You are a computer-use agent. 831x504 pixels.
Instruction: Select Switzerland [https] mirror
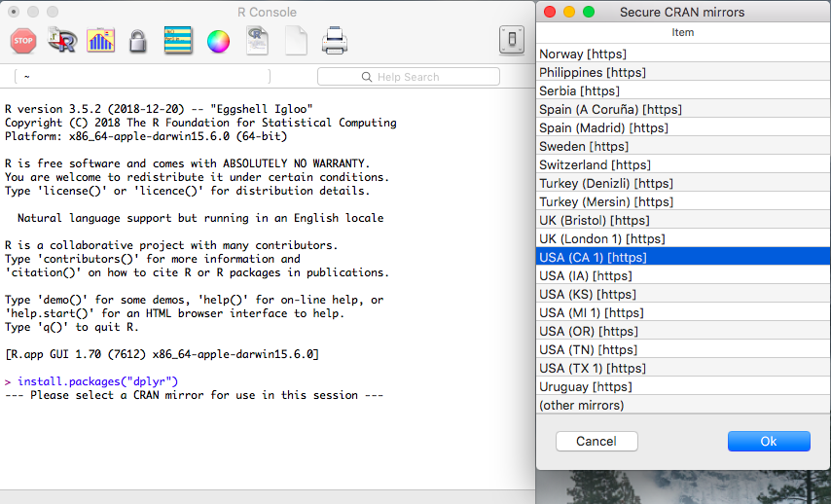683,164
